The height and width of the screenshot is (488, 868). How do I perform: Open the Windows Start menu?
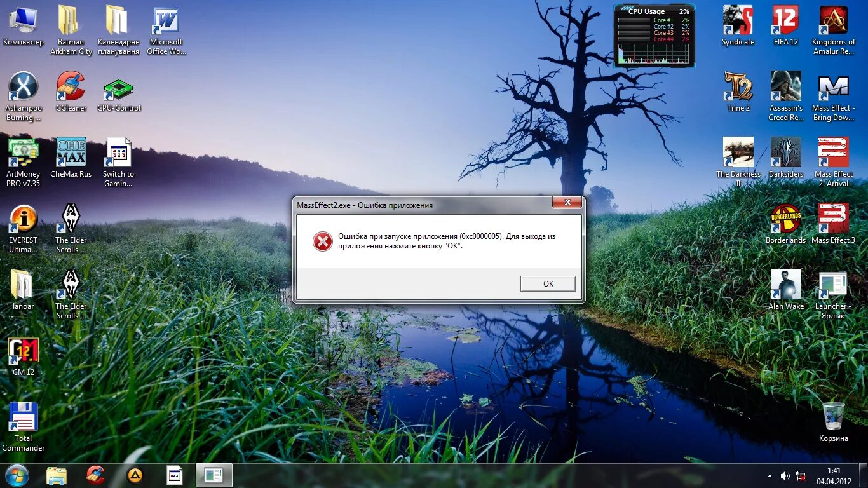click(17, 475)
